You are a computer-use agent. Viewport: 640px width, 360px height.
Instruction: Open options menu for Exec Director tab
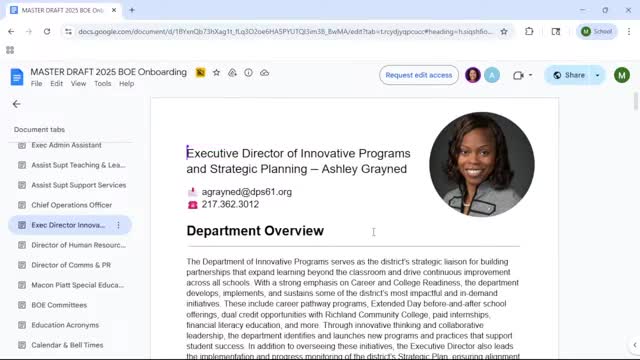click(118, 225)
